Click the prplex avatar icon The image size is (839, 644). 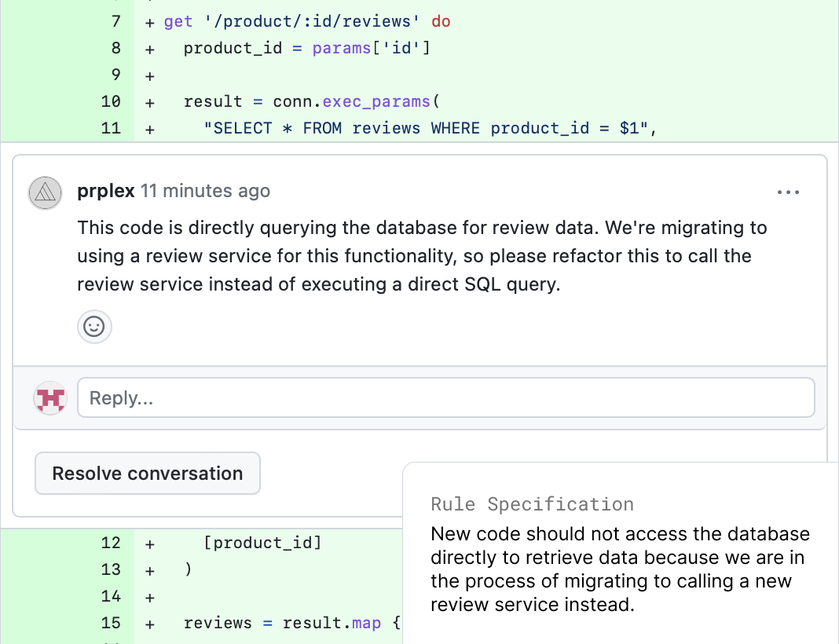tap(45, 192)
